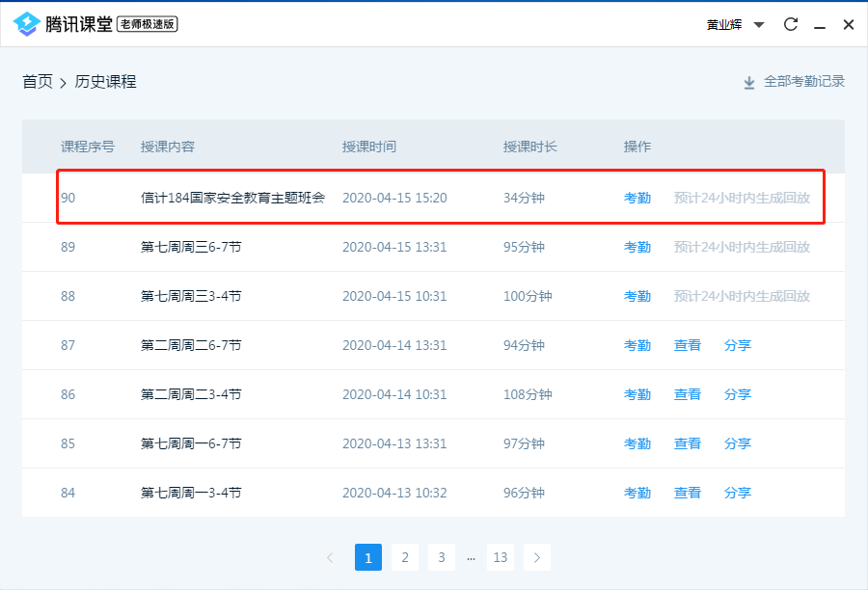The image size is (868, 590).
Task: View replay 查看 for course 86
Action: click(x=687, y=394)
